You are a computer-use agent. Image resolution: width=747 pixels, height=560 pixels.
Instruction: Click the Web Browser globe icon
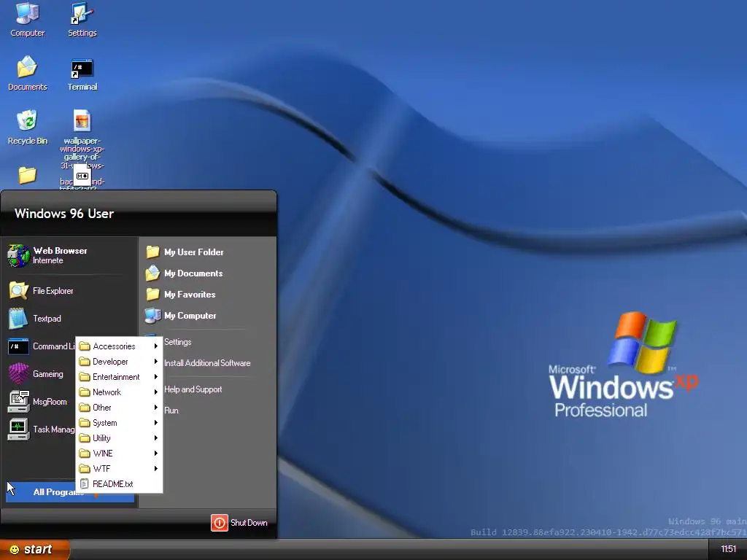pos(18,255)
